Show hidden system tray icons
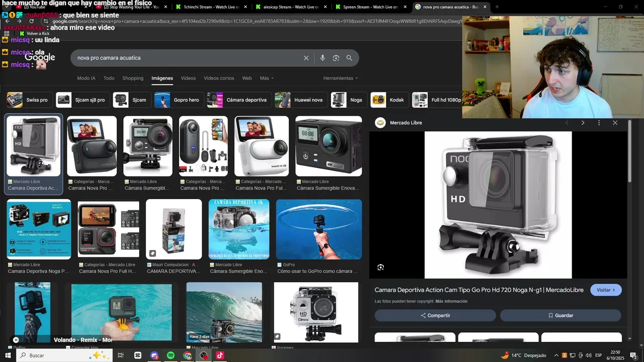Viewport: 644px width, 362px height. click(556, 355)
